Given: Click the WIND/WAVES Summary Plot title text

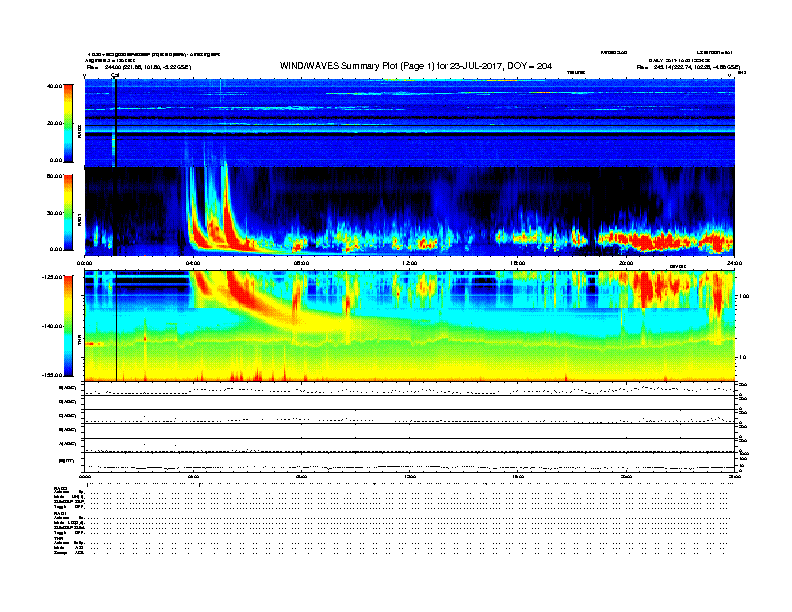Looking at the screenshot, I should [x=416, y=66].
